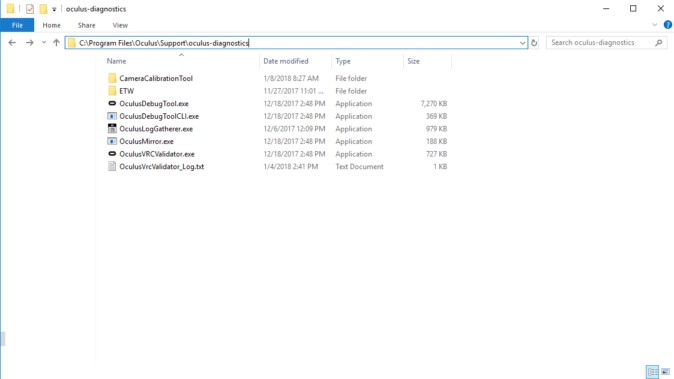Click the 12/6/2017 12:09 PM date cell
Viewport: 674px width, 379px height.
click(x=294, y=128)
